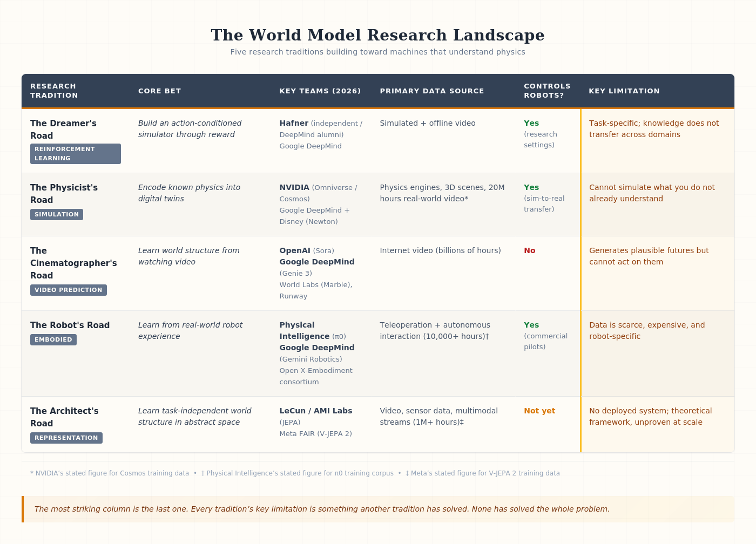Click 'NVIDIA (Omniverse / Cosmos)' entry
The height and width of the screenshot is (544, 756).
(318, 193)
